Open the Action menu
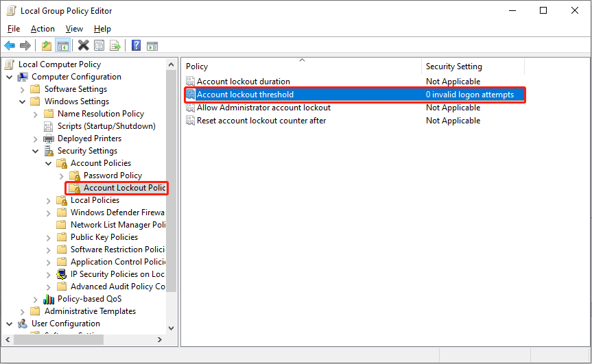This screenshot has width=592, height=364. pos(43,29)
